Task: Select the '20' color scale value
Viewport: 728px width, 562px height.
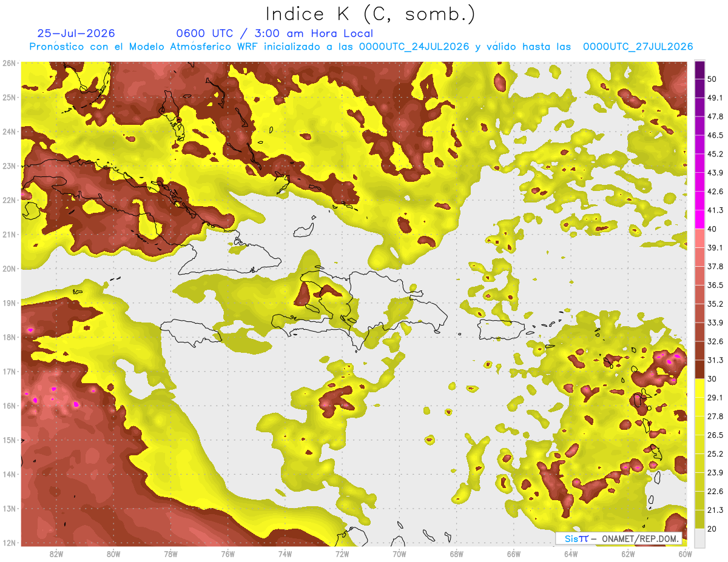Action: [x=713, y=529]
